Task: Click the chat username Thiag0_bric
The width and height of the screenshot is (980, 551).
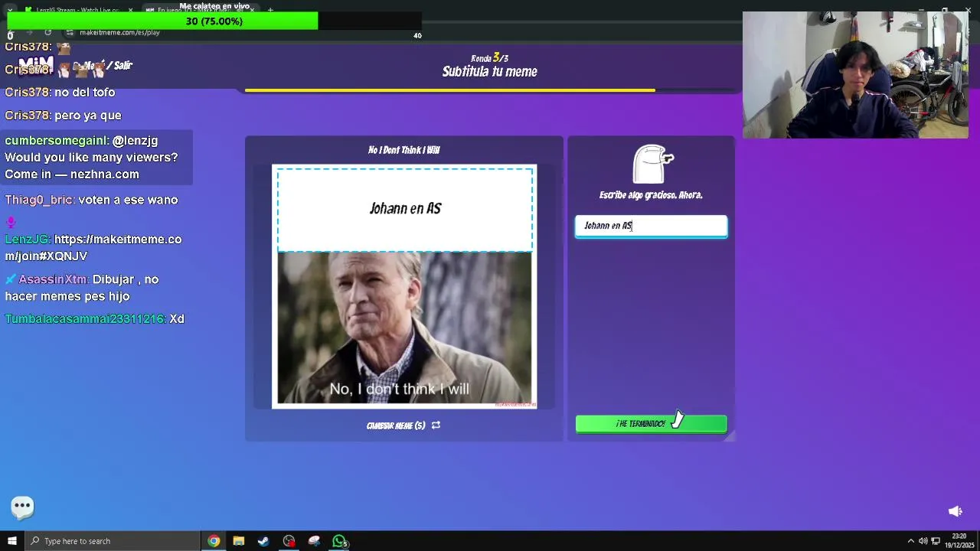Action: pyautogui.click(x=39, y=200)
